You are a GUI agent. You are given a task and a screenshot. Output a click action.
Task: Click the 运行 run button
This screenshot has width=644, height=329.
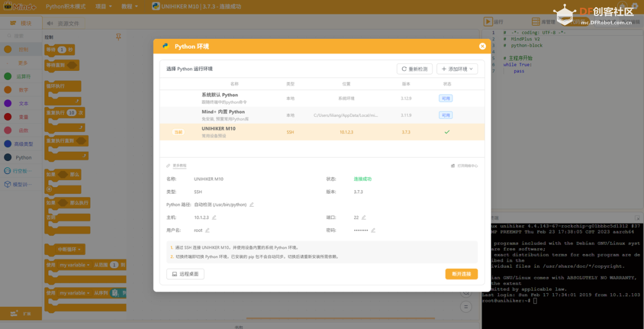tap(493, 22)
